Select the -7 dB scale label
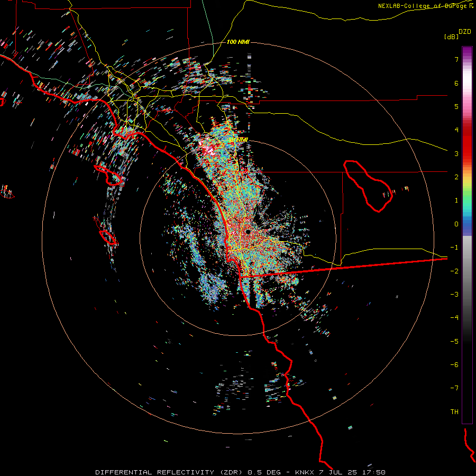Screen dimensions: 476x476 [454, 388]
